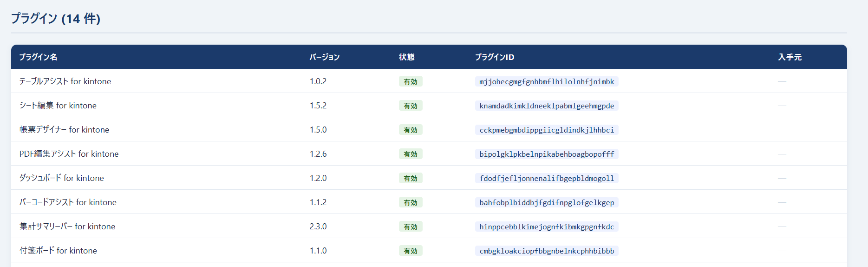Click version 1.5.0 cell
The width and height of the screenshot is (868, 267).
[x=318, y=130]
